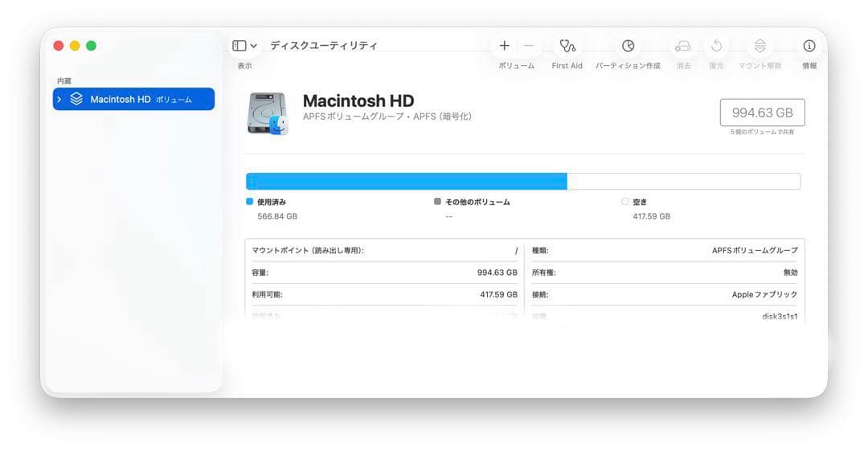Image resolution: width=868 pixels, height=451 pixels.
Task: Click the 情報 toolbar label
Action: pos(809,65)
